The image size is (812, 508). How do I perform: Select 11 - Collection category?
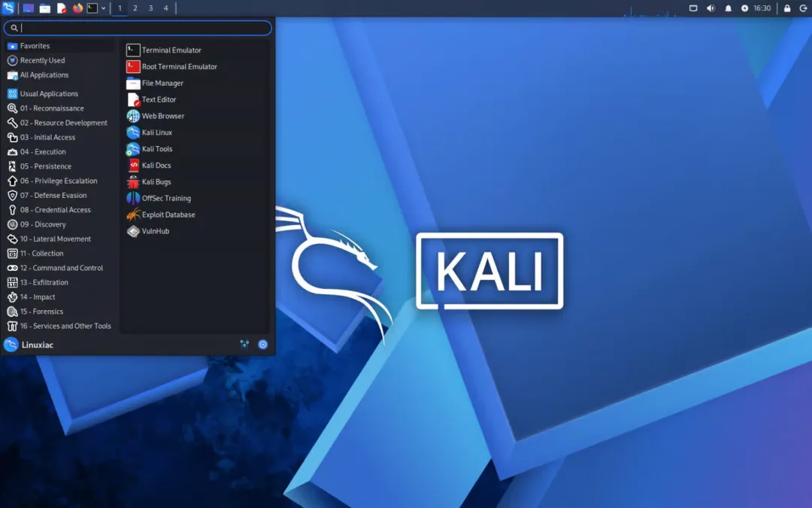pos(60,254)
